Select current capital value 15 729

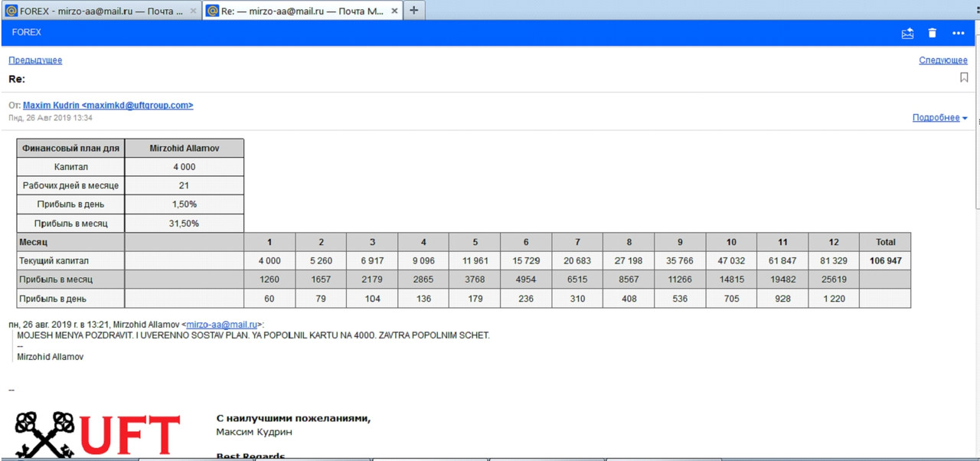pyautogui.click(x=526, y=261)
